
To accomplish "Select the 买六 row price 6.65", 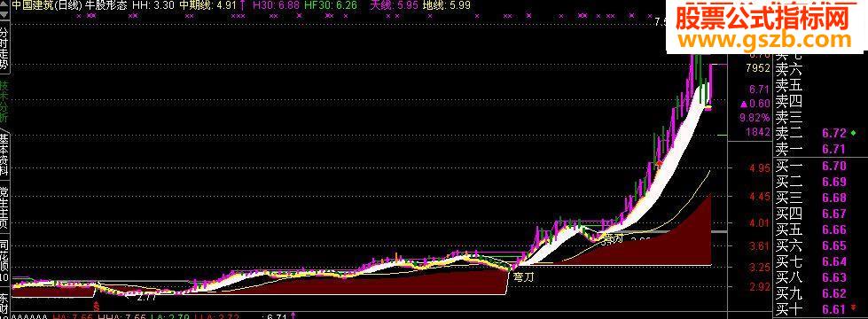I will tap(833, 245).
